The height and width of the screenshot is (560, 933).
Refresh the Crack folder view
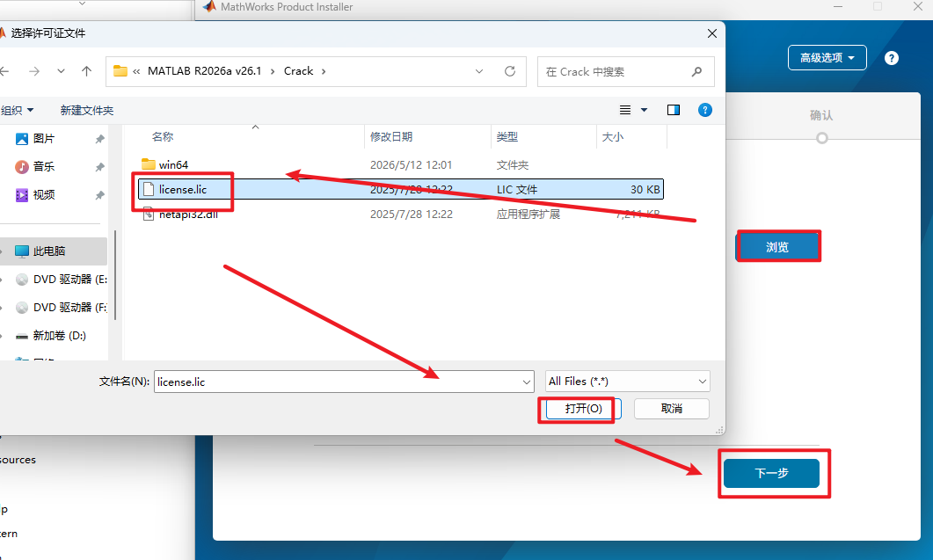coord(510,71)
